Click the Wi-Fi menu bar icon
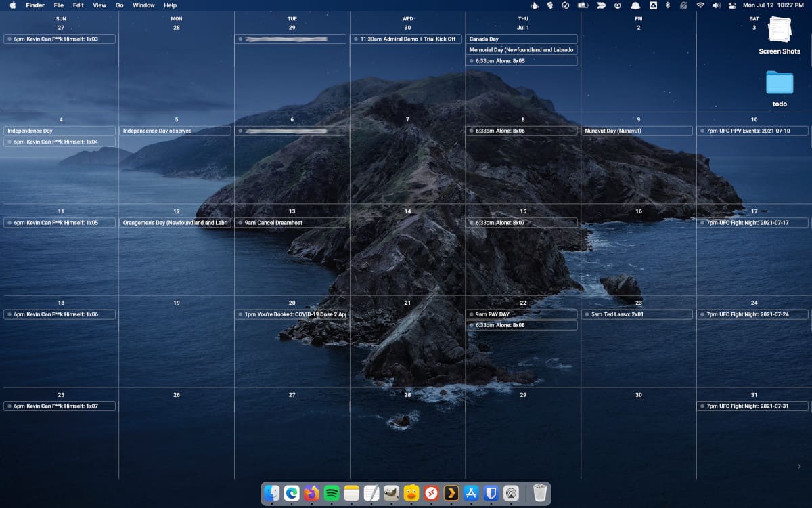Image resolution: width=812 pixels, height=508 pixels. [x=700, y=5]
